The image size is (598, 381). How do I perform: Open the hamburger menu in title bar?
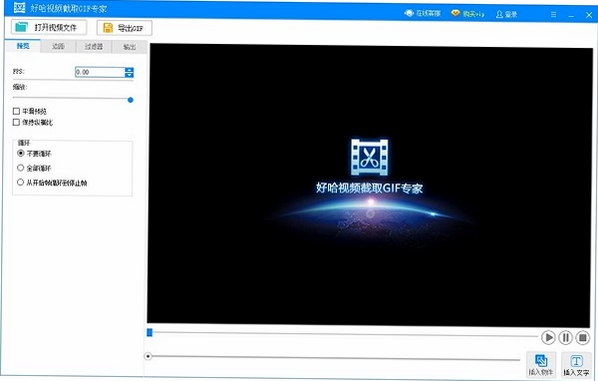coord(553,14)
